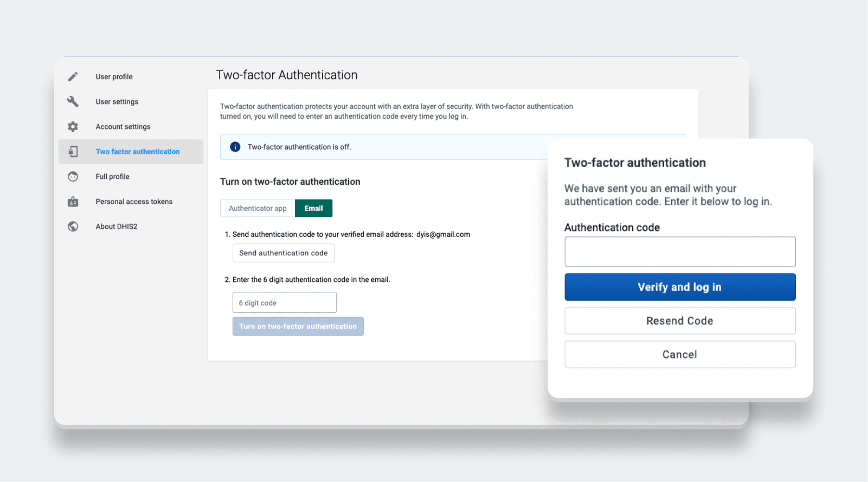The width and height of the screenshot is (868, 482).
Task: Click the phone-lock icon for Two factor authentication
Action: (73, 151)
